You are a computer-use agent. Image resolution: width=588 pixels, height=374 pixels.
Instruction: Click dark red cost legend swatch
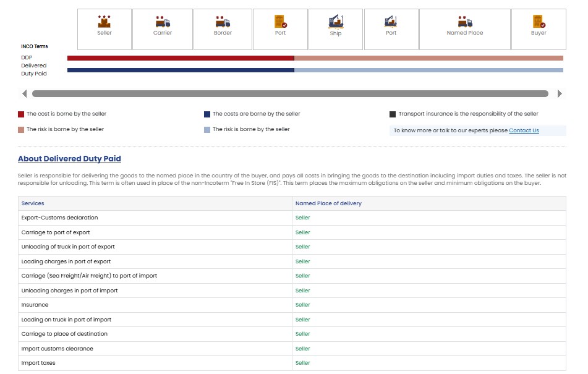click(x=21, y=114)
